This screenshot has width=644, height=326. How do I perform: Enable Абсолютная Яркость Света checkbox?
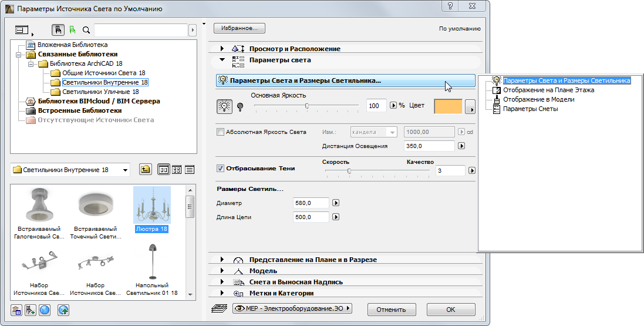[x=220, y=132]
